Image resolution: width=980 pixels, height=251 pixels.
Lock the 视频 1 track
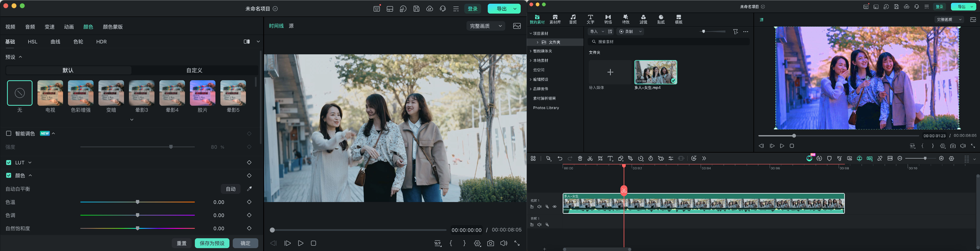[x=532, y=207]
